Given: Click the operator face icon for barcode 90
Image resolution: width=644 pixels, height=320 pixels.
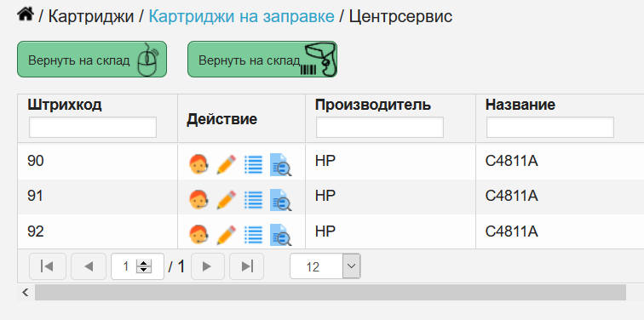Looking at the screenshot, I should tap(198, 164).
